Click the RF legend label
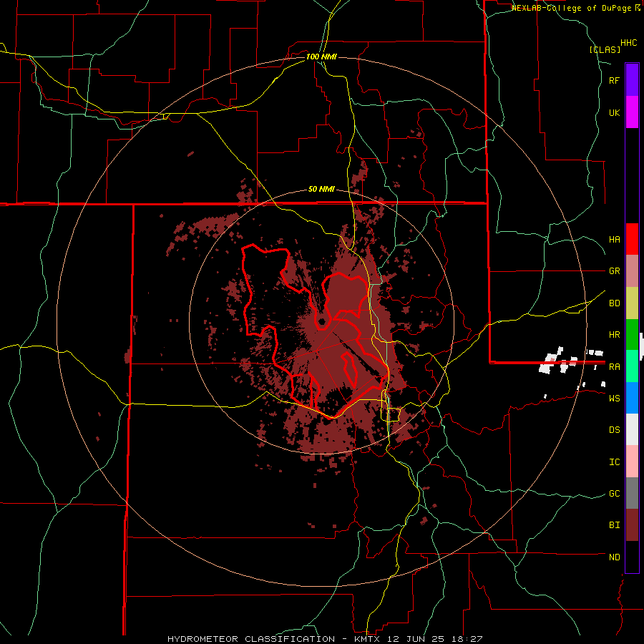The height and width of the screenshot is (644, 644). (x=614, y=80)
